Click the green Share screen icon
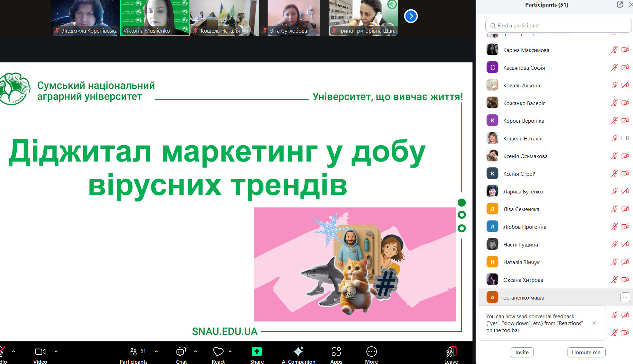The image size is (633, 364). pyautogui.click(x=257, y=352)
